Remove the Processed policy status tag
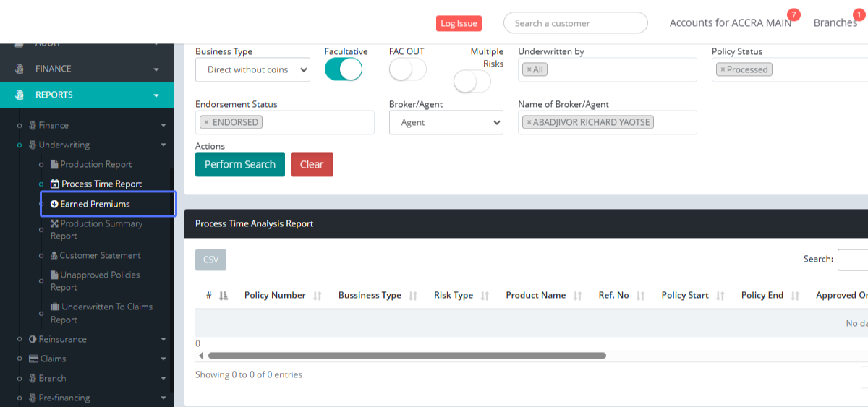 [x=722, y=69]
